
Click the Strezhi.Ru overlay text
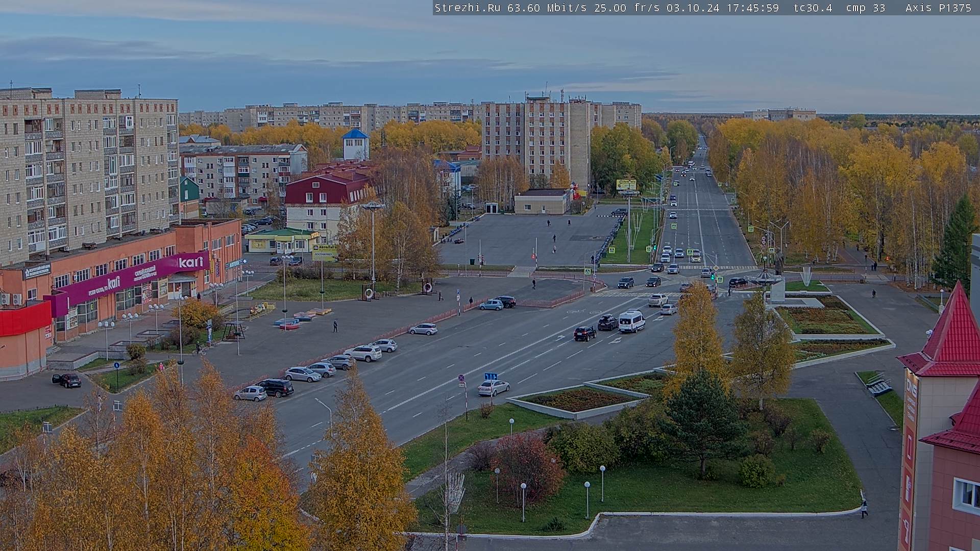point(467,8)
